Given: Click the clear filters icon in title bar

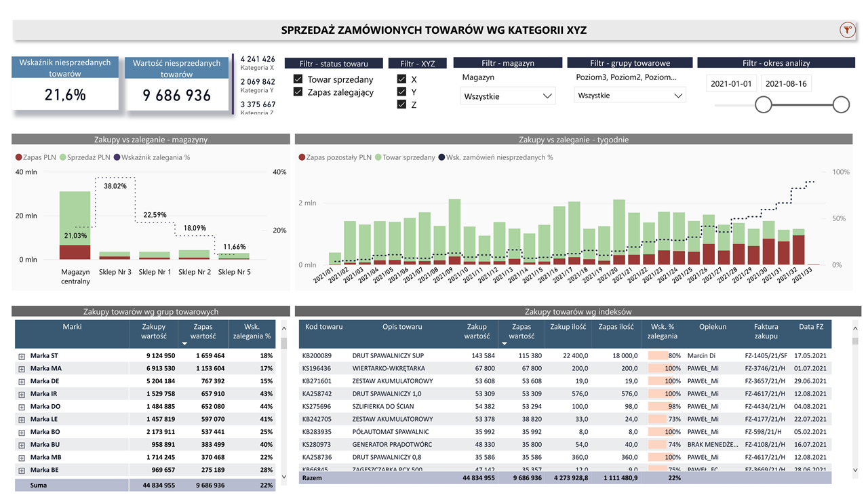Looking at the screenshot, I should tap(846, 30).
